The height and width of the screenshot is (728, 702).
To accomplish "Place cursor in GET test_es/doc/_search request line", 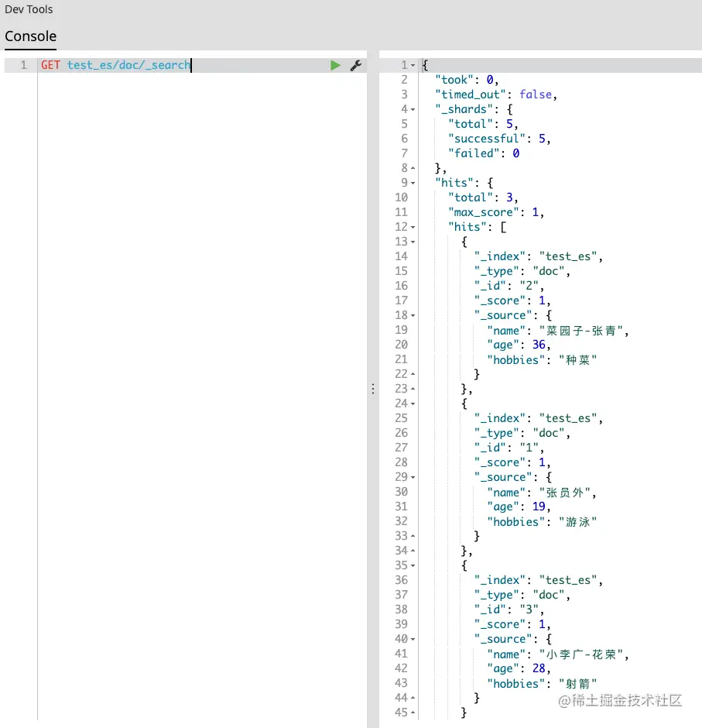I will pos(116,65).
